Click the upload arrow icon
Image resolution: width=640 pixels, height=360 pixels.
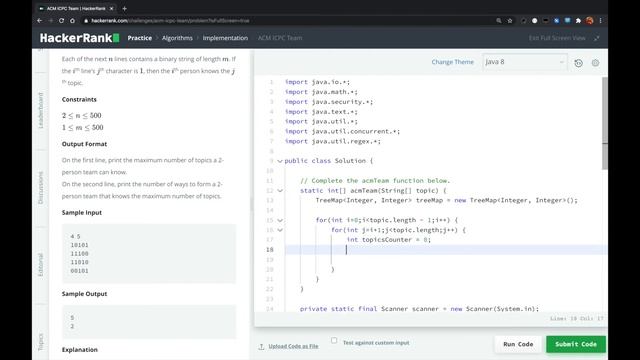[261, 347]
